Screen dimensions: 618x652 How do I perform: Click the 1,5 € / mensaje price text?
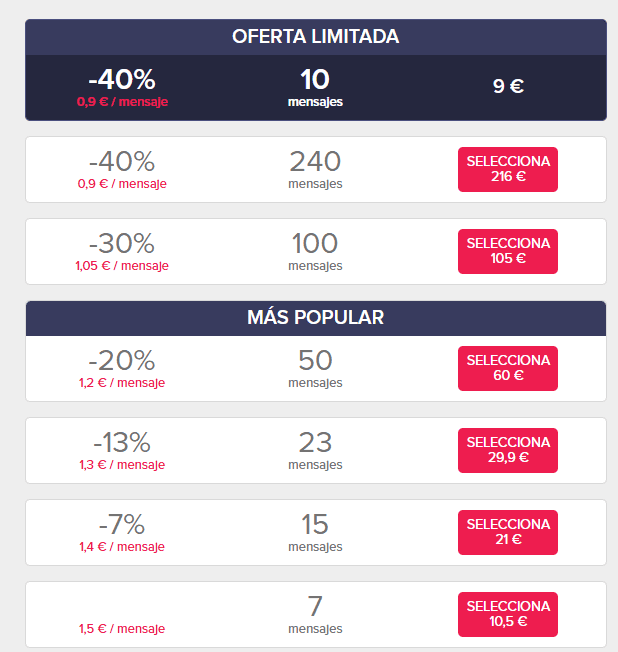tap(122, 629)
